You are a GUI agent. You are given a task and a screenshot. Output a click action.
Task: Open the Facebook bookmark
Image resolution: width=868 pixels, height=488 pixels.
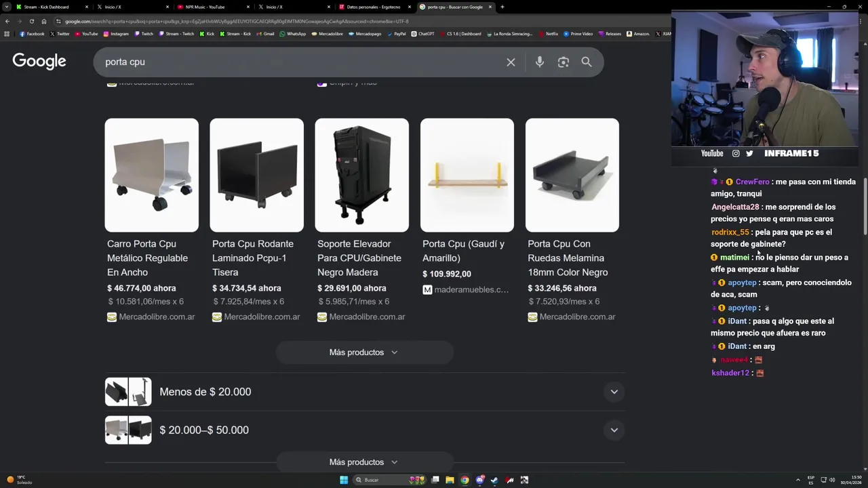[x=32, y=34]
